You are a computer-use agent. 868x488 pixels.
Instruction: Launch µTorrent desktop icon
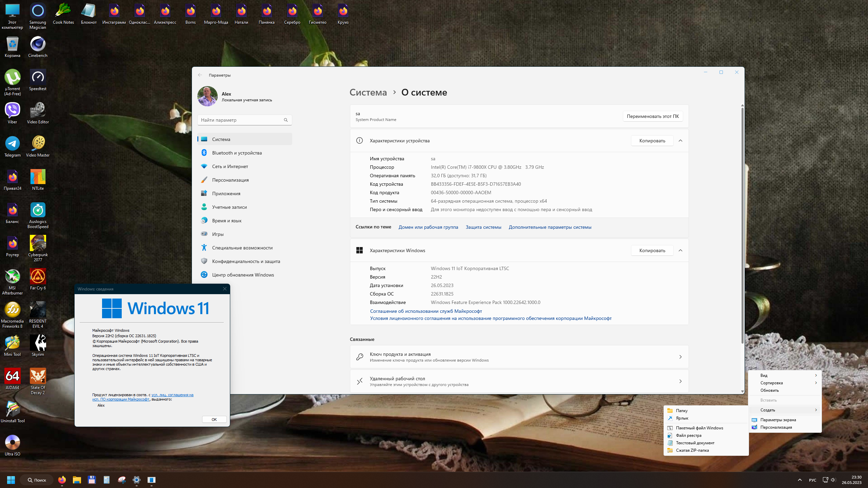13,82
